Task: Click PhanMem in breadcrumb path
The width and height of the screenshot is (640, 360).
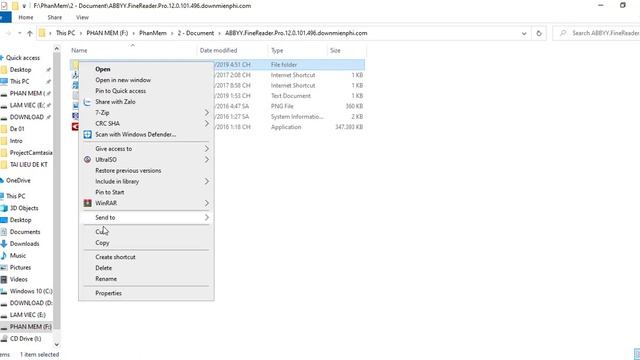Action: 153,33
